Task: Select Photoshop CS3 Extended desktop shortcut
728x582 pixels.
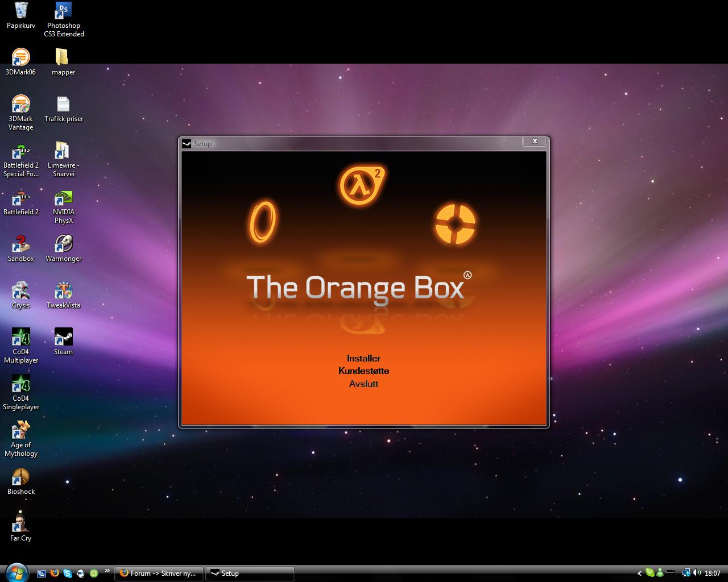Action: (x=64, y=19)
